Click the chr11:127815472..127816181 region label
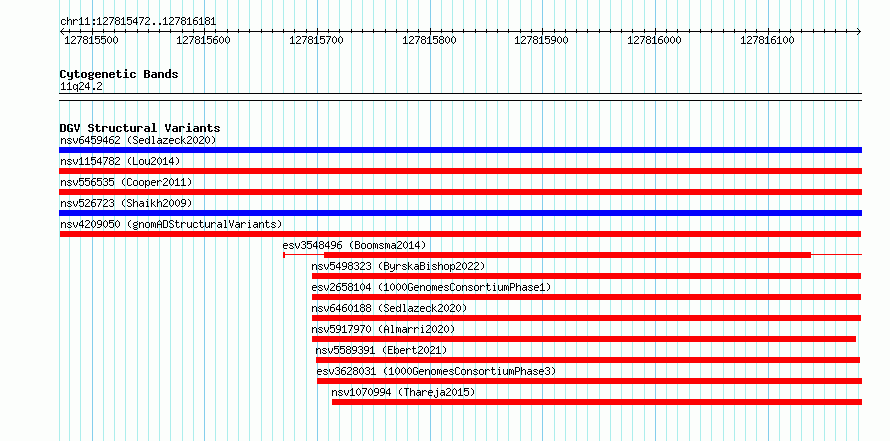This screenshot has height=441, width=890. click(138, 22)
